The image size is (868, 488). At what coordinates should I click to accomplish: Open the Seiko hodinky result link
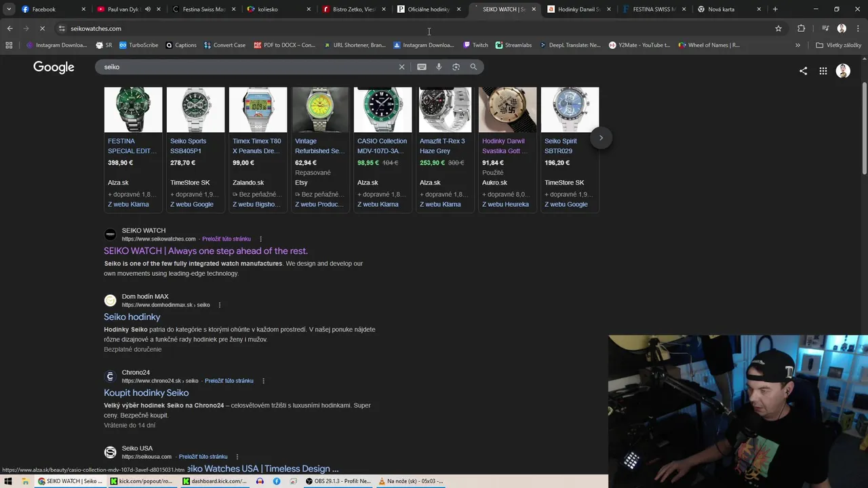click(x=132, y=317)
